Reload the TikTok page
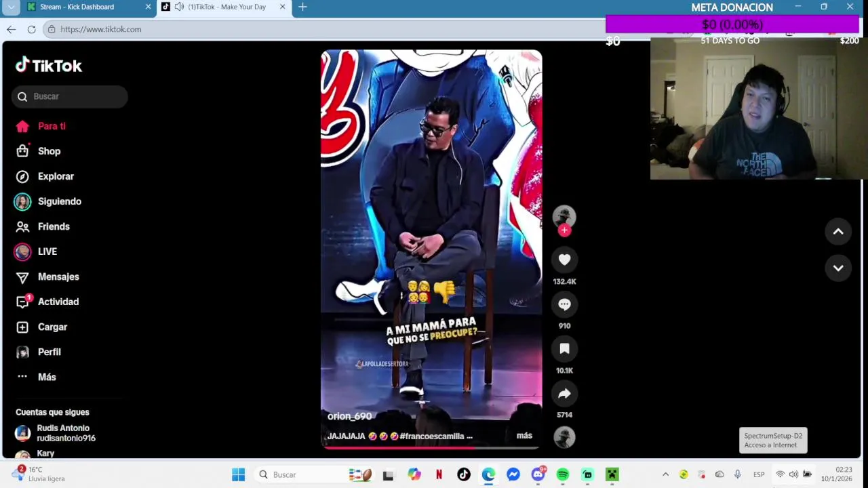868x488 pixels. pos(31,29)
